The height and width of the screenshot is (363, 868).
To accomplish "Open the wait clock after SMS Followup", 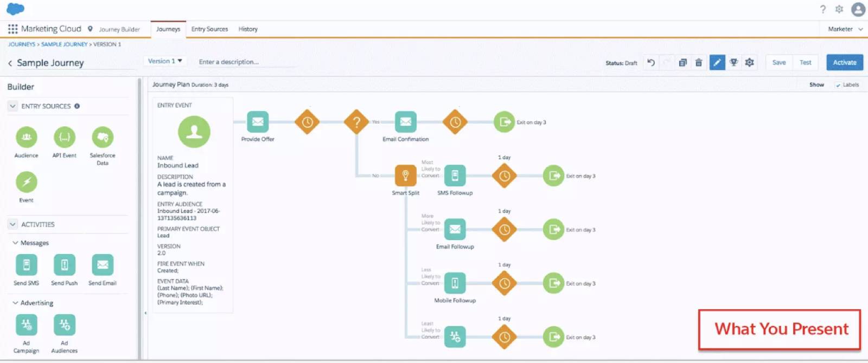I will click(505, 176).
